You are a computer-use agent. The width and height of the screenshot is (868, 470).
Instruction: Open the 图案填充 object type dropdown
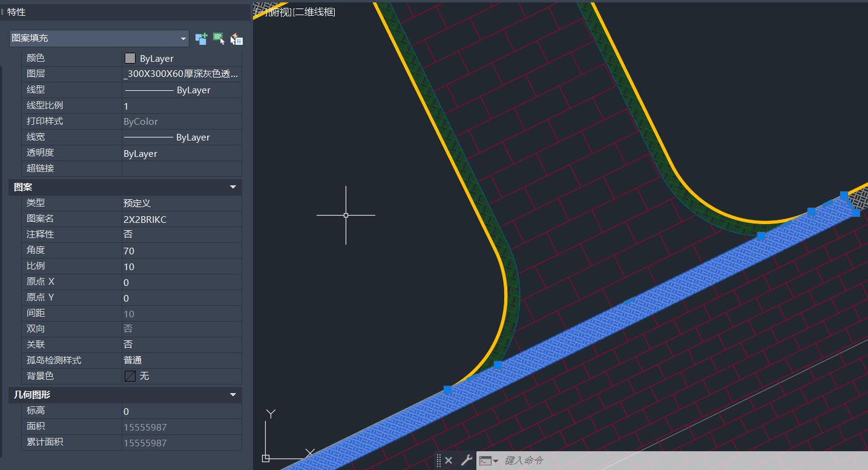[99, 38]
